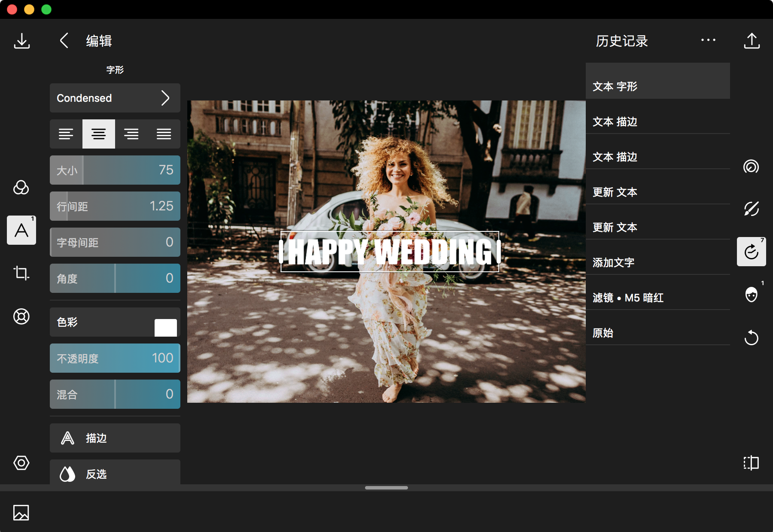Open the lifebuoy healing tool icon
This screenshot has width=773, height=532.
[x=21, y=316]
